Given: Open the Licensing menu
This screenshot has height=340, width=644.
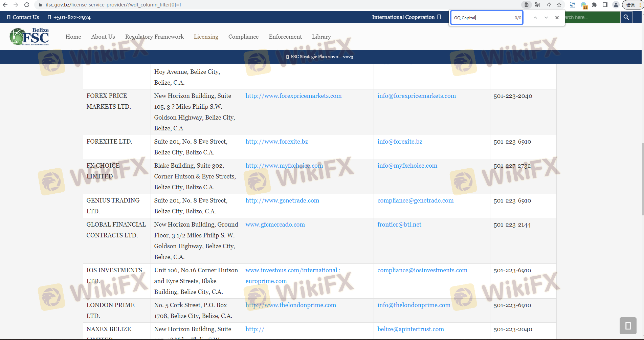Looking at the screenshot, I should click(x=206, y=37).
